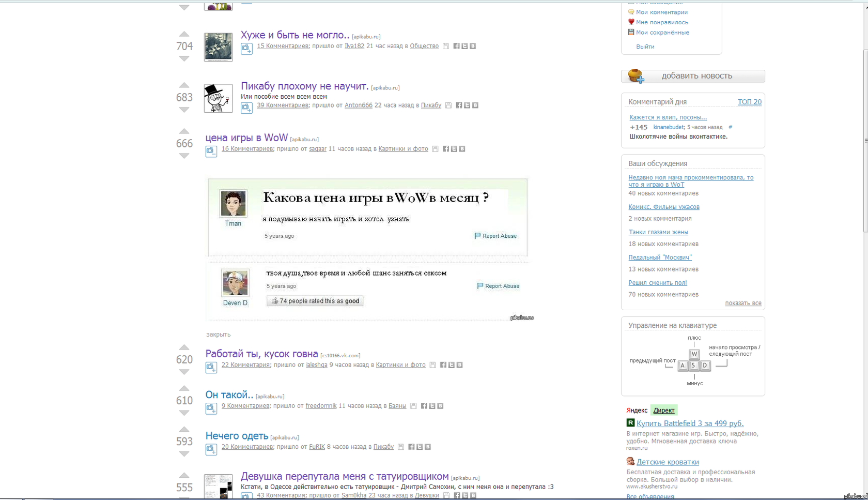This screenshot has height=500, width=868.
Task: Downvote the post rated 610
Action: click(184, 413)
